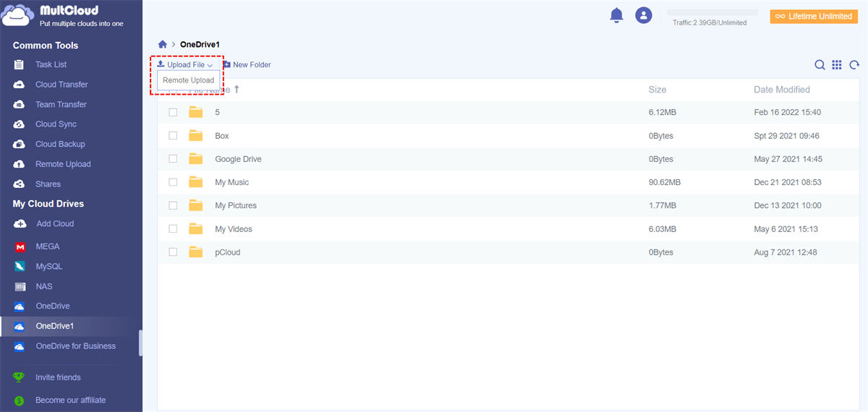Open Task List in sidebar
The width and height of the screenshot is (868, 412).
pos(51,65)
